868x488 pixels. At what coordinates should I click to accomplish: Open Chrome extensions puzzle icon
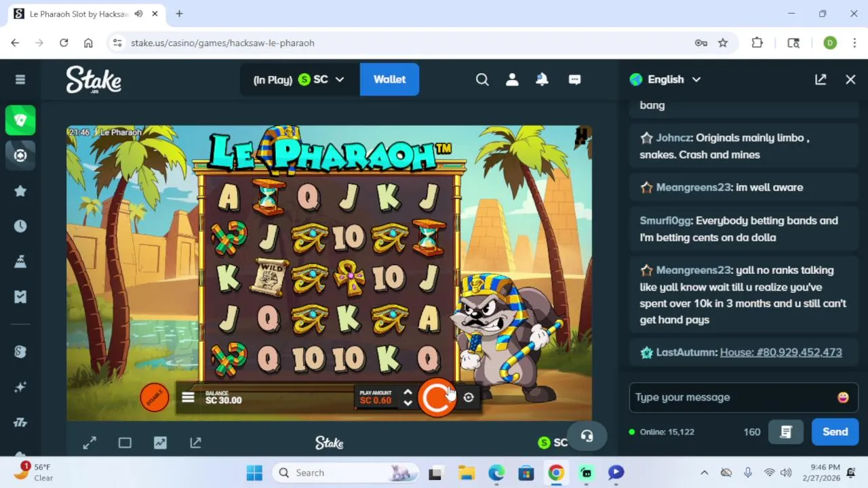point(757,43)
